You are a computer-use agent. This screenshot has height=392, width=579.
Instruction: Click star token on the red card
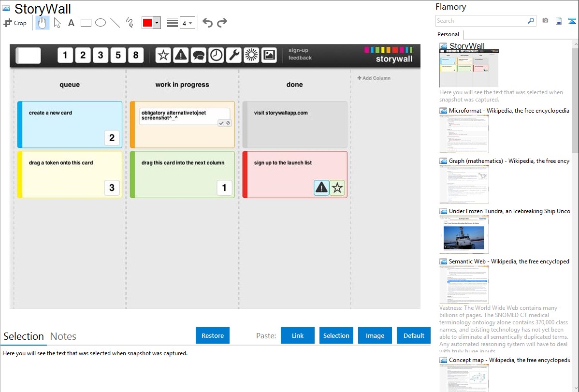[x=337, y=188]
